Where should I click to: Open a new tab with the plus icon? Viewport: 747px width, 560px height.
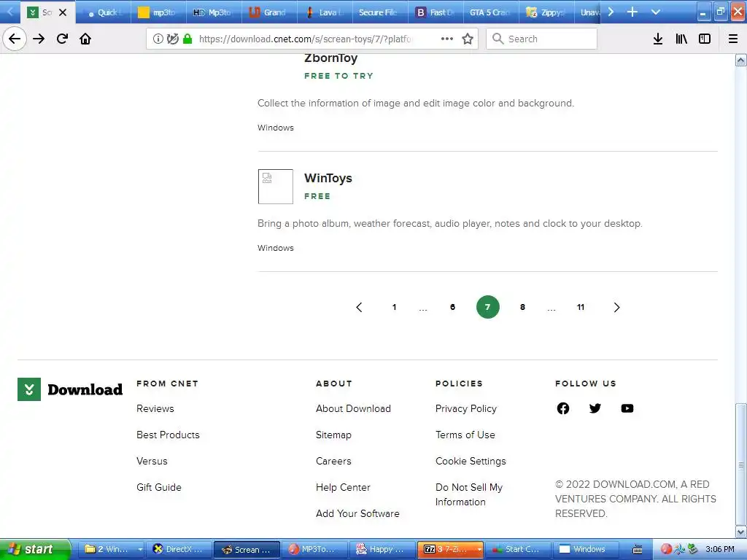point(632,12)
